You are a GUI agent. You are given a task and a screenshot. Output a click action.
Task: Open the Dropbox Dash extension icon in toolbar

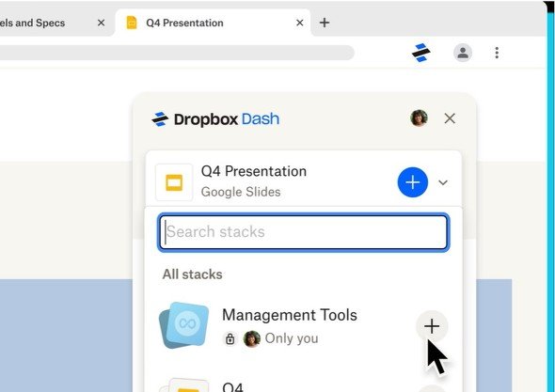[420, 53]
